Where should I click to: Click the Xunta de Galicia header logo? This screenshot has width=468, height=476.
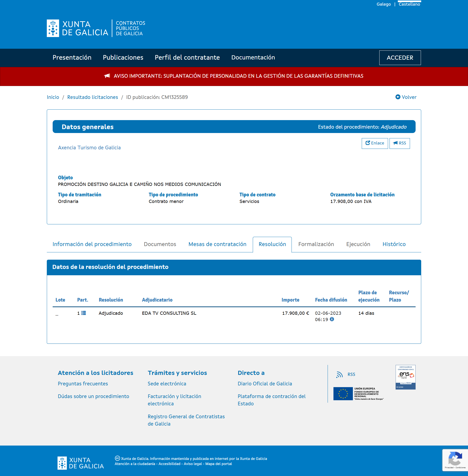(77, 28)
